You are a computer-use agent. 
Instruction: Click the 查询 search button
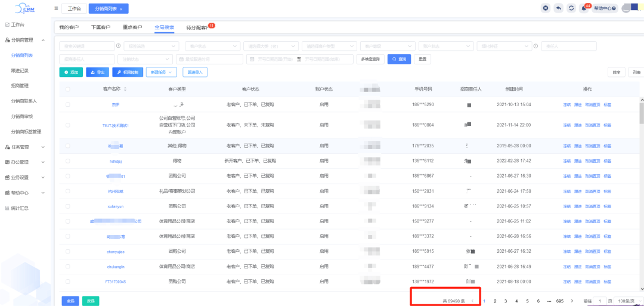(400, 59)
